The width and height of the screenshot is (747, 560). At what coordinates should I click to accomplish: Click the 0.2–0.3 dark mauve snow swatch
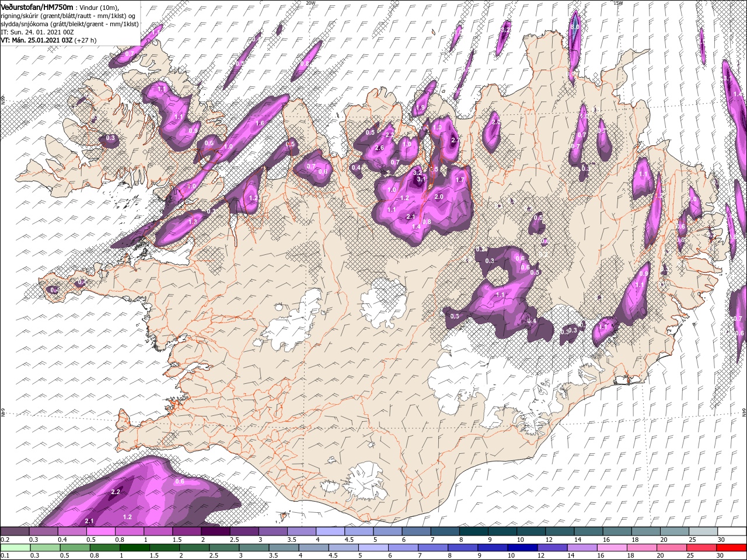click(15, 531)
